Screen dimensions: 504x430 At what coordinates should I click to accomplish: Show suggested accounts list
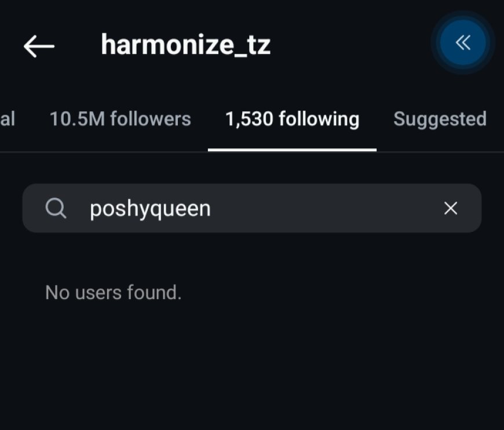440,119
